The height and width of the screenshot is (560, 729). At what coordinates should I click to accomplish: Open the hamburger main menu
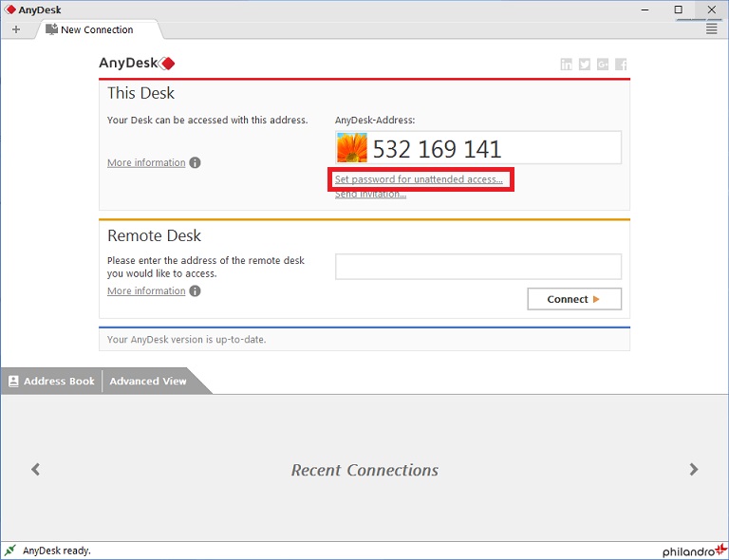[x=711, y=28]
